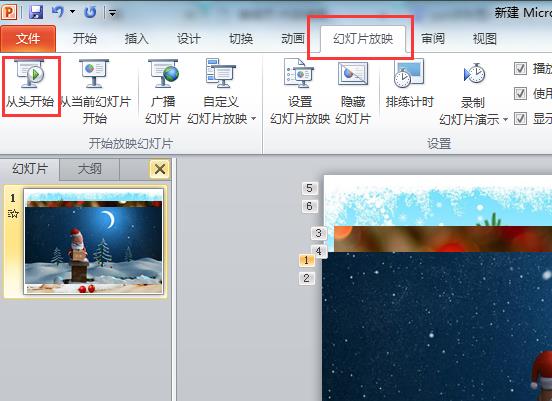The image size is (552, 401).
Task: Click the redo arrow icon
Action: 90,12
